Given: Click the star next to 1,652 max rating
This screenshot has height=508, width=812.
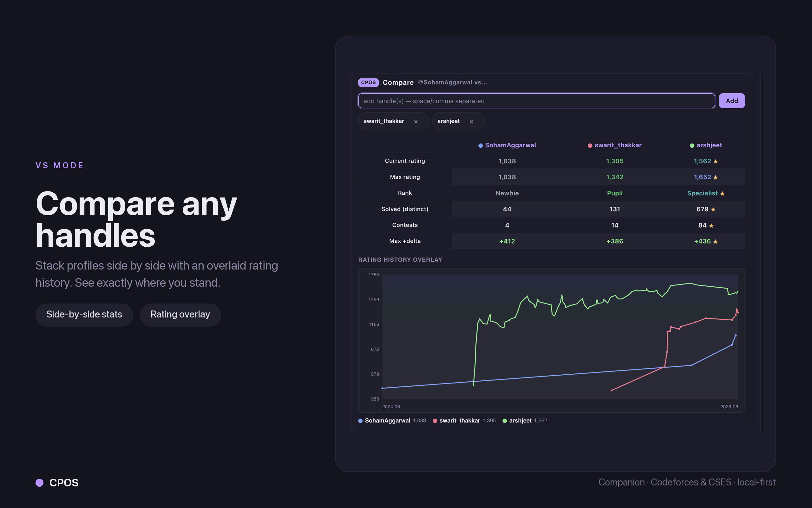Looking at the screenshot, I should [x=716, y=177].
